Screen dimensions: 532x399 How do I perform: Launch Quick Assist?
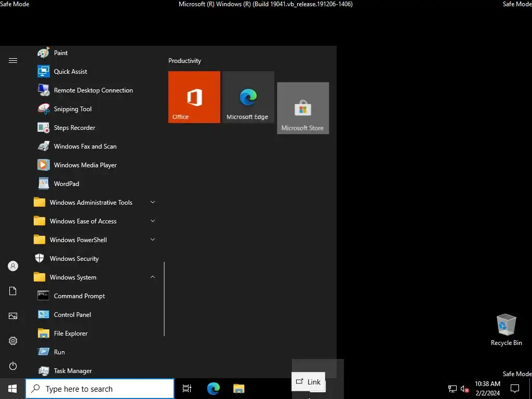pyautogui.click(x=95, y=72)
